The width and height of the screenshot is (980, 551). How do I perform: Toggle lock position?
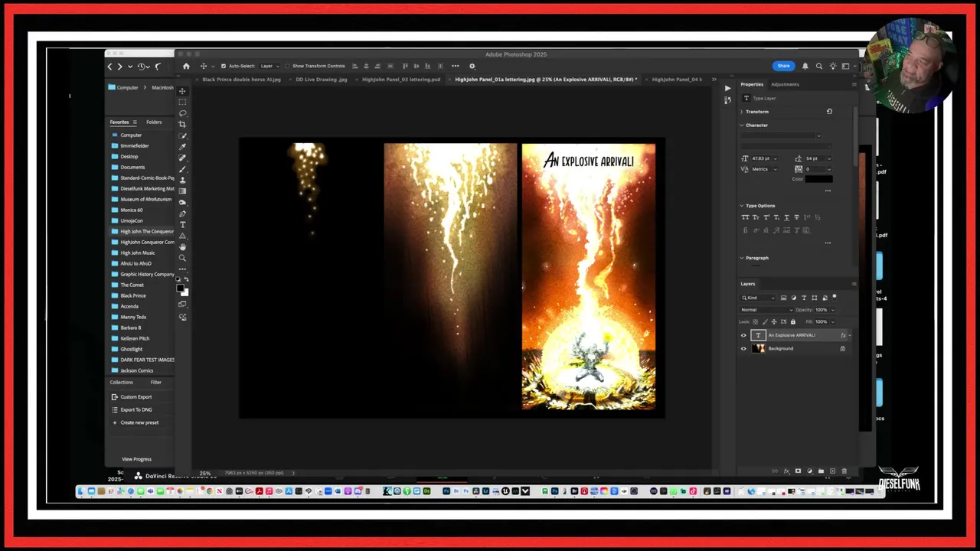pos(774,322)
